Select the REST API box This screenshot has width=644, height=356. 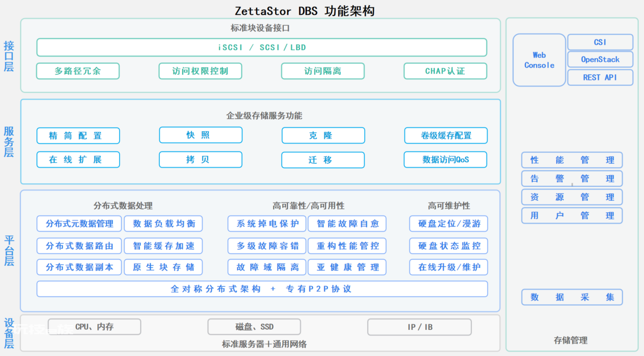pyautogui.click(x=600, y=77)
